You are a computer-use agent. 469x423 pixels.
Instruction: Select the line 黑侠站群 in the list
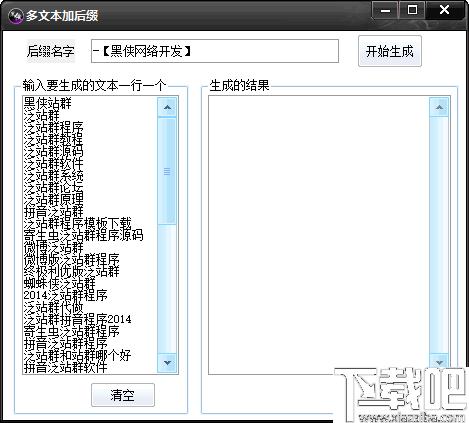[48, 103]
